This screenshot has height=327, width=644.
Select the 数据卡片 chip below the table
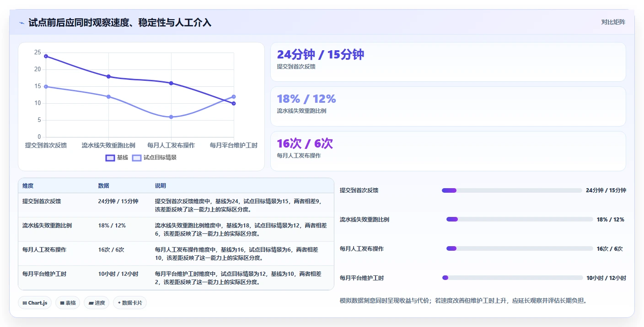click(130, 303)
